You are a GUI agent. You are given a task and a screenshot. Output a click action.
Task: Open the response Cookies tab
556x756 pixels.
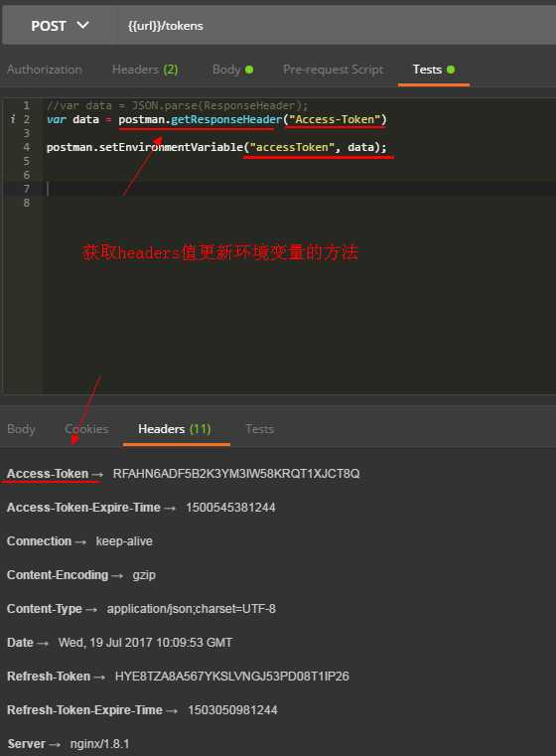tap(86, 428)
